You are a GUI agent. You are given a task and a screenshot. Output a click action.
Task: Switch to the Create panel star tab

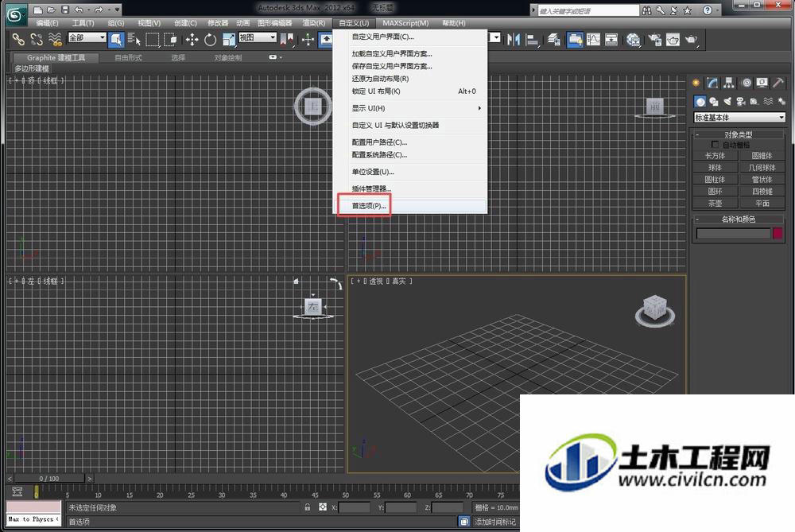[x=696, y=83]
